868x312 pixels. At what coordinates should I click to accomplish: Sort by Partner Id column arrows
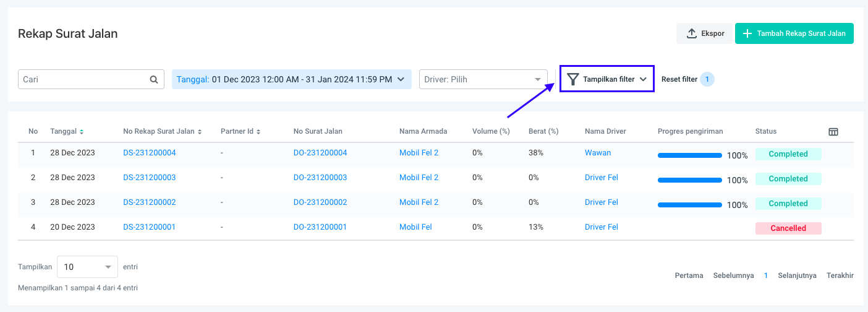click(258, 132)
